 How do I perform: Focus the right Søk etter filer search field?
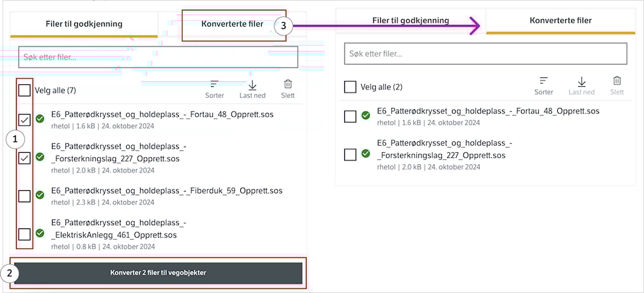point(486,53)
